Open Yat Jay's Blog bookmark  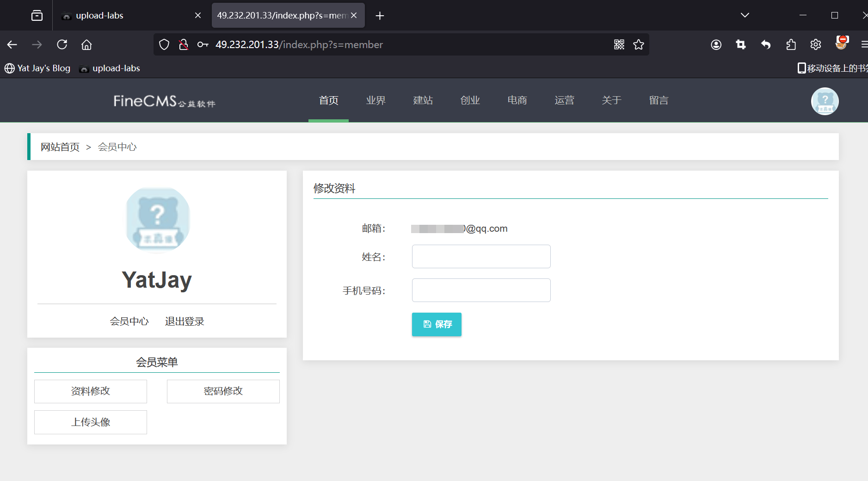pyautogui.click(x=37, y=68)
